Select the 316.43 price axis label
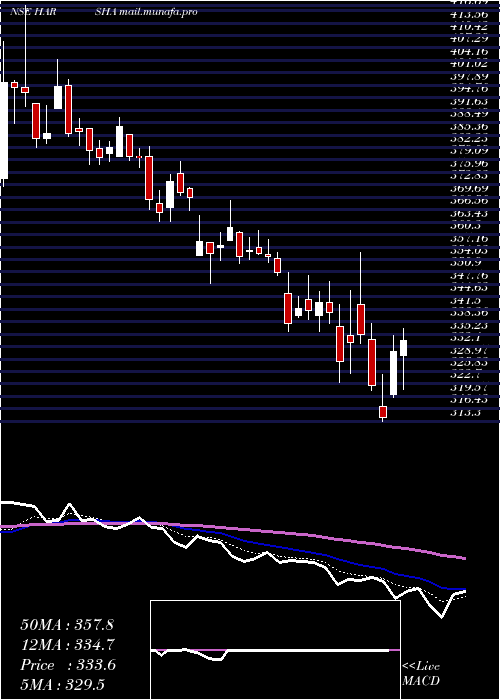Image resolution: width=500 pixels, height=700 pixels. [468, 400]
